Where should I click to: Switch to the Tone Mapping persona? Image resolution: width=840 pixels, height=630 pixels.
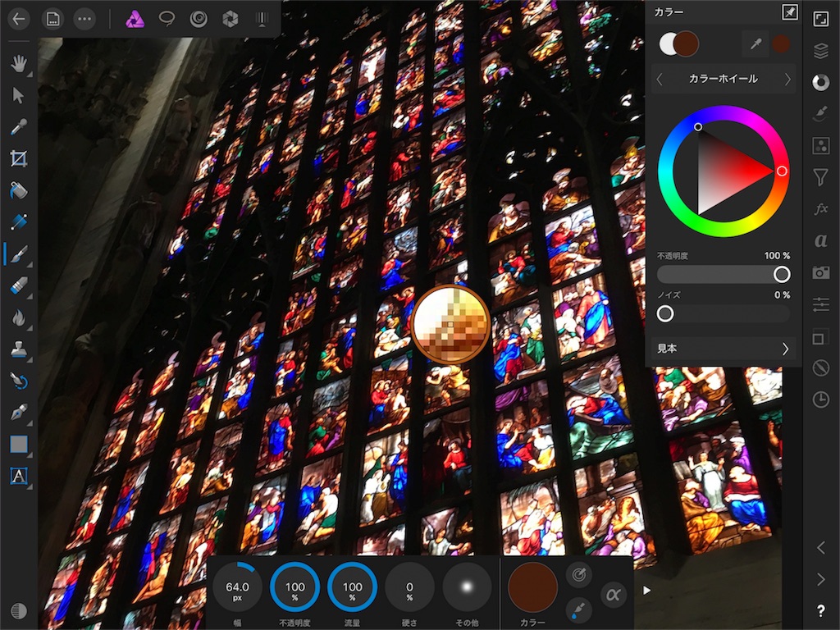262,20
